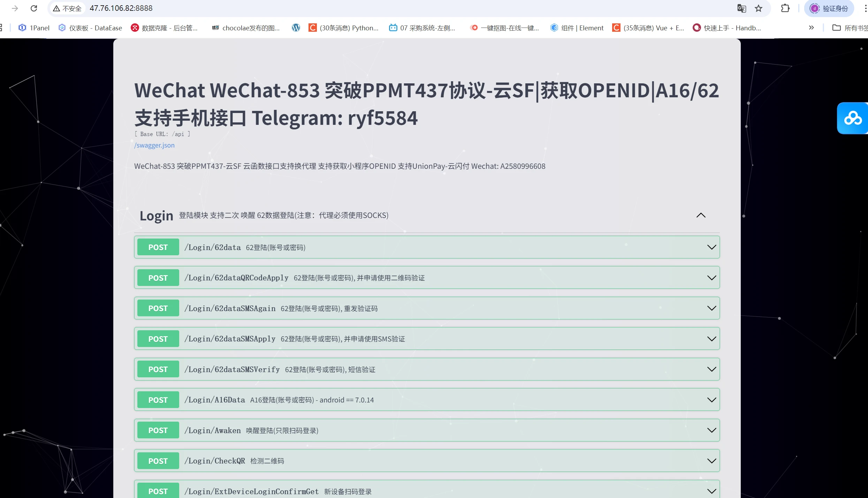Expand the /Login/CheckQR endpoint details
Screen dimensions: 868x498
(711, 460)
